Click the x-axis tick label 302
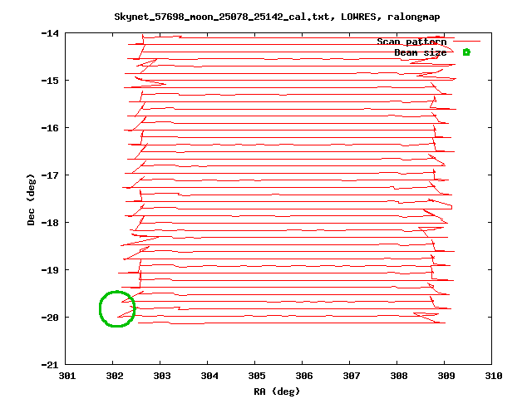 [x=115, y=376]
